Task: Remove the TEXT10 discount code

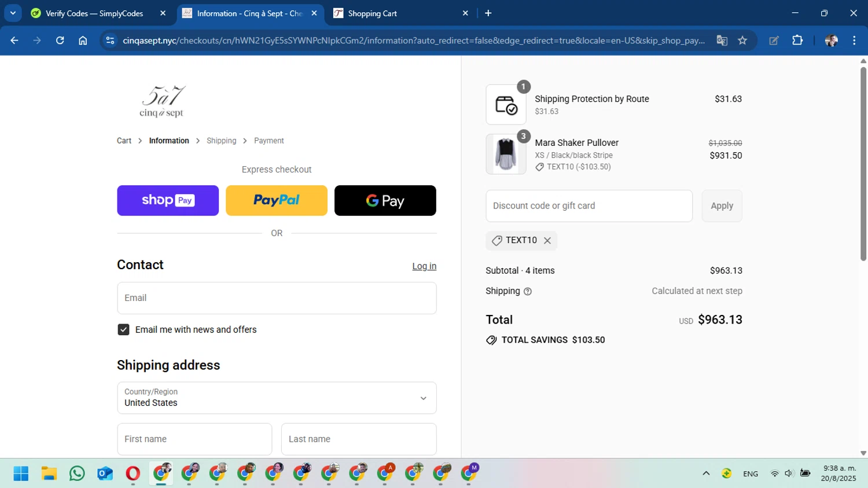Action: (x=547, y=240)
